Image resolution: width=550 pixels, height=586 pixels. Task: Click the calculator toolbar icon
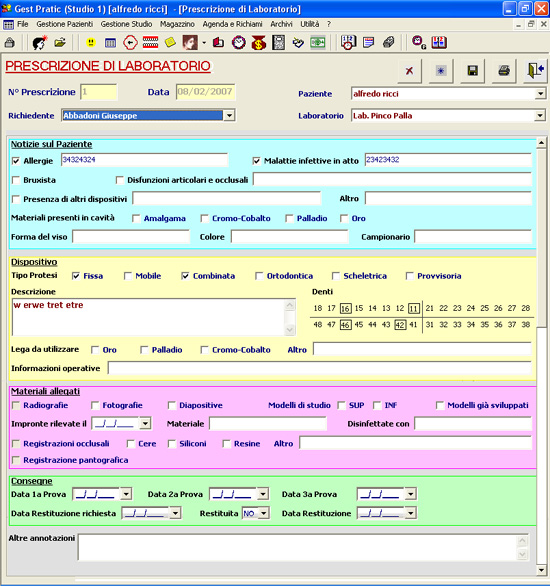[x=278, y=43]
